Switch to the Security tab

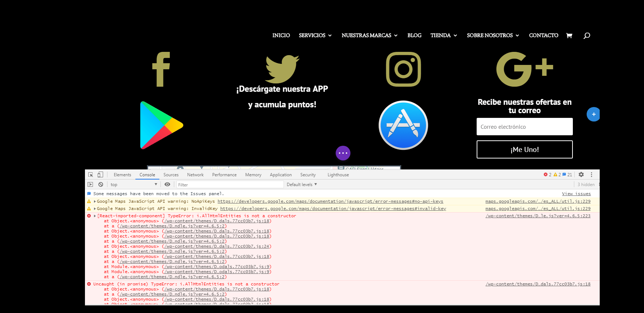point(308,174)
